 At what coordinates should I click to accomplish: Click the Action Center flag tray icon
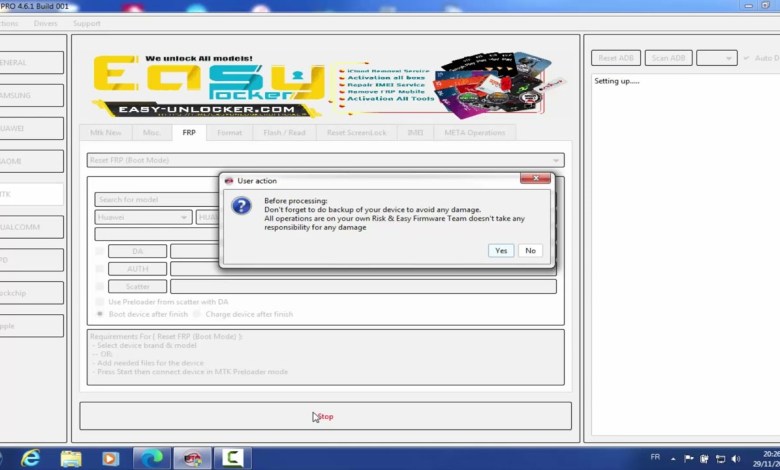[688, 459]
